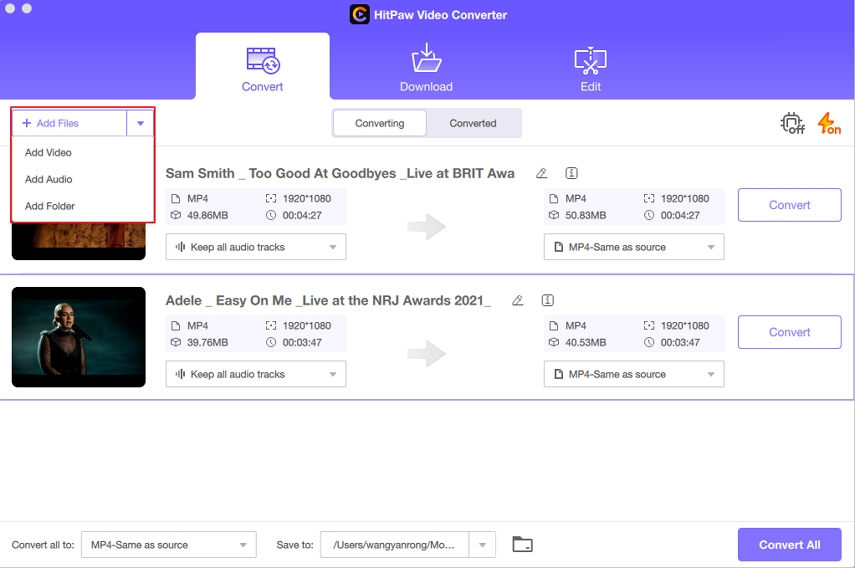Viewport: 855px width, 568px height.
Task: Open output format dropdown for Adele
Action: [x=634, y=374]
